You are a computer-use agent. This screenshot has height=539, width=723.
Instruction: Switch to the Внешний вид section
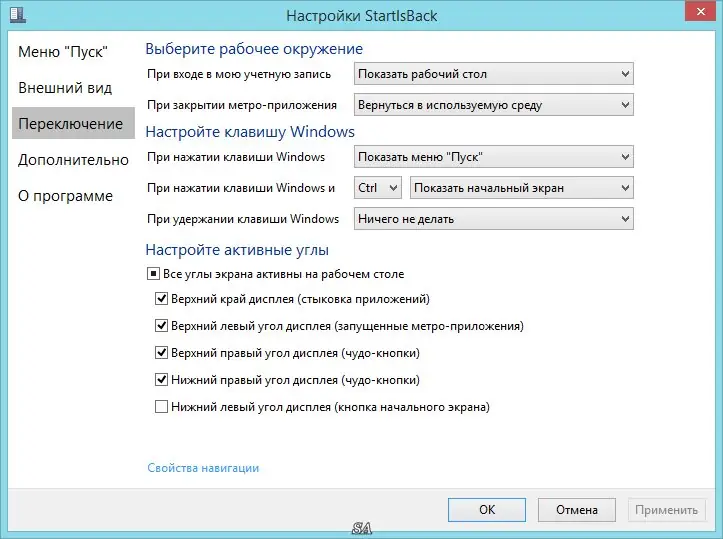pos(65,88)
